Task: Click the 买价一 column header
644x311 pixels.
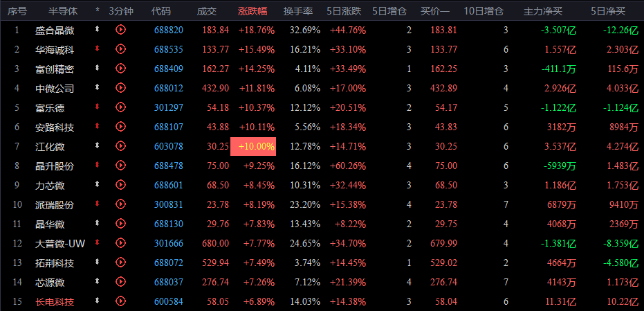Action: coord(435,11)
